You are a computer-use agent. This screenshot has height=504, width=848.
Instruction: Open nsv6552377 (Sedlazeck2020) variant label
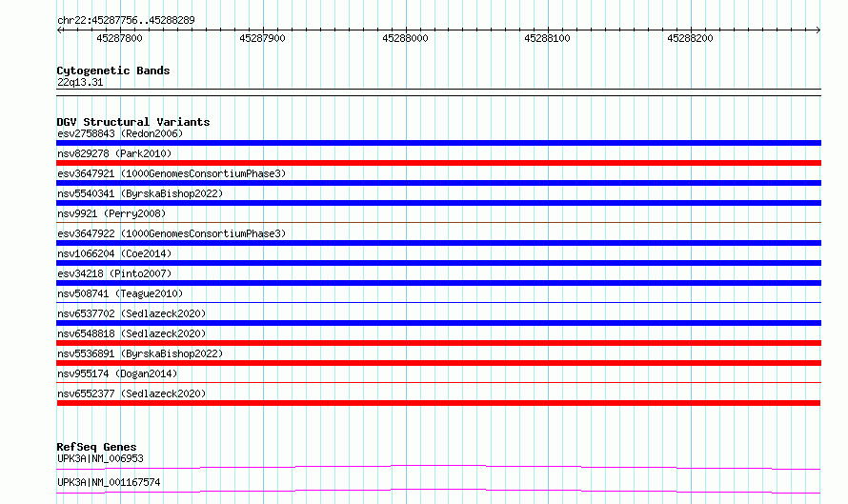(131, 393)
